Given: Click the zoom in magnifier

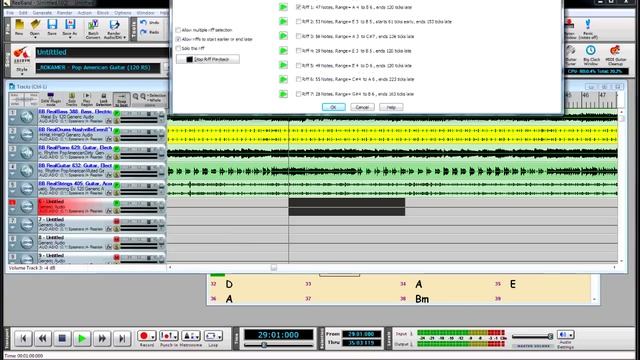Looking at the screenshot, I should click(135, 97).
